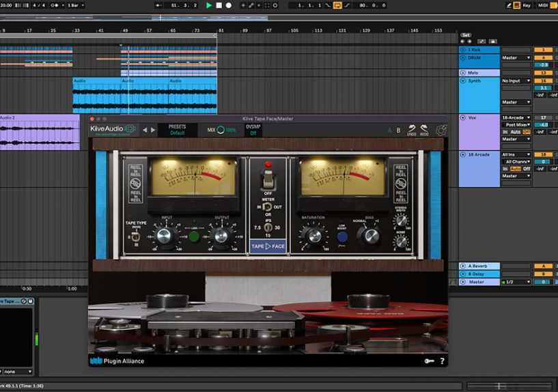Click the 4 / 4 time signature field
558x392 pixels.
[39, 5]
